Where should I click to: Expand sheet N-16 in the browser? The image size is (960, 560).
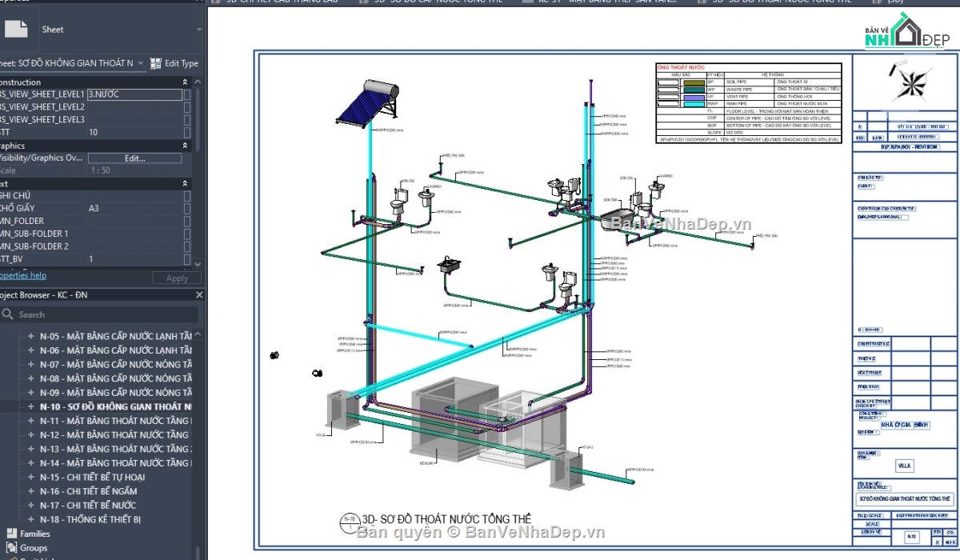[x=30, y=492]
